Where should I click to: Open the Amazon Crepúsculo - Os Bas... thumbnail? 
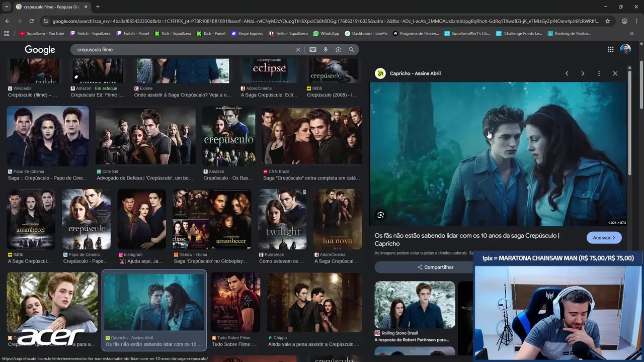coord(228,135)
